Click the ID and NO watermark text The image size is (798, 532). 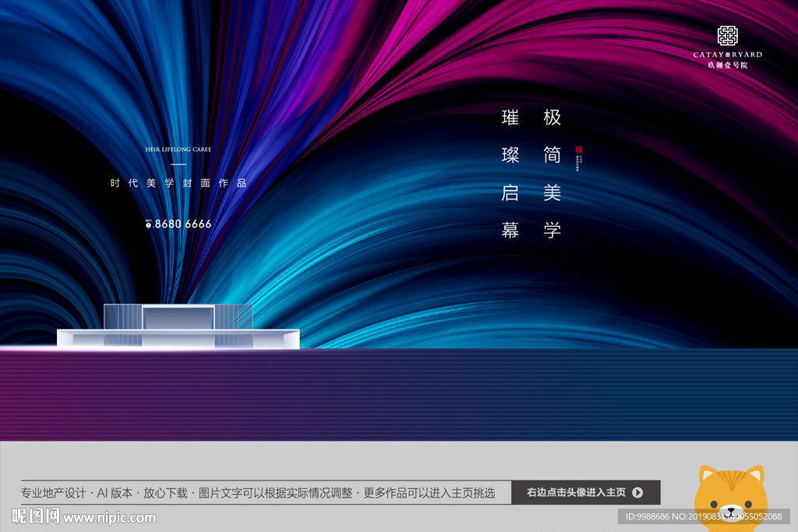707,516
